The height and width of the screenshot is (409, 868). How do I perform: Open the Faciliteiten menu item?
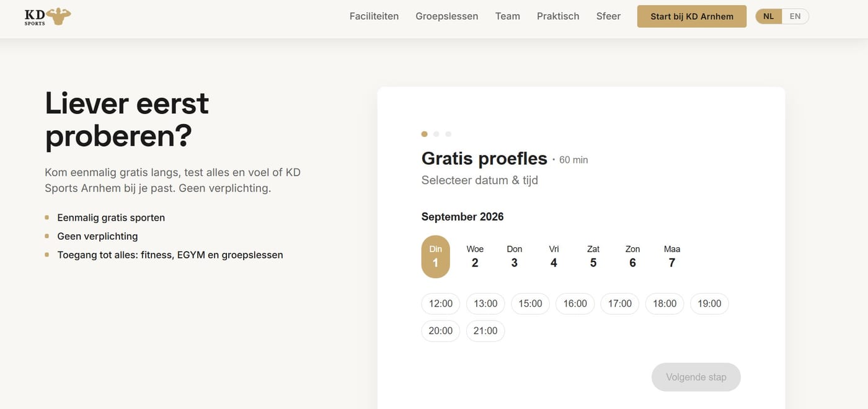tap(374, 17)
